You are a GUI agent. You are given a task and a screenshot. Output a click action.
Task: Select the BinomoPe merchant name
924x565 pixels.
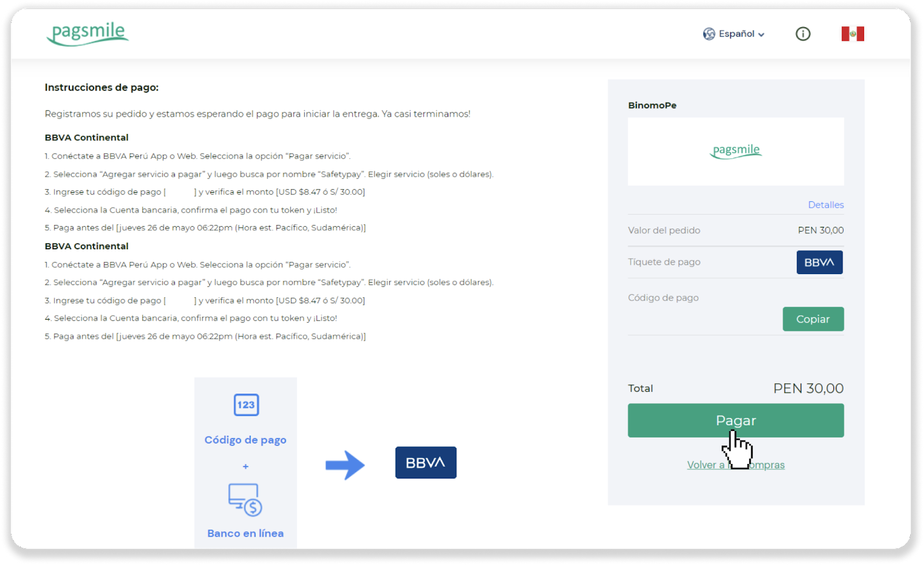click(x=652, y=106)
